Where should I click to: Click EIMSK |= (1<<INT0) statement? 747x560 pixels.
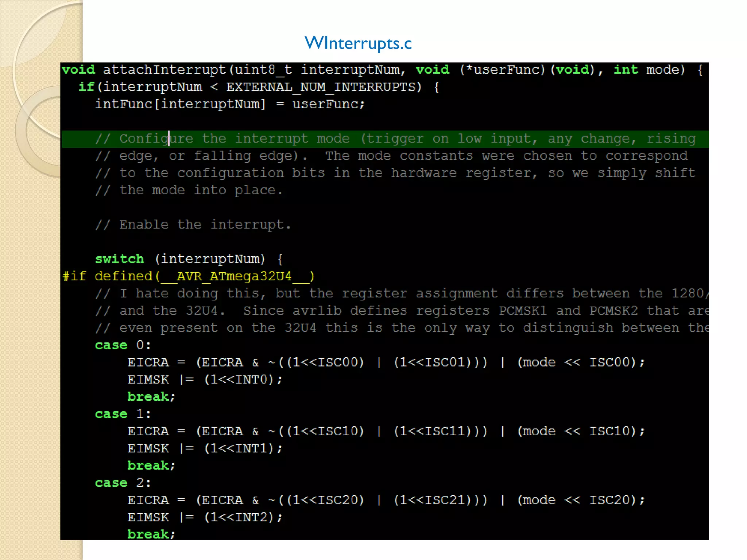pos(205,380)
